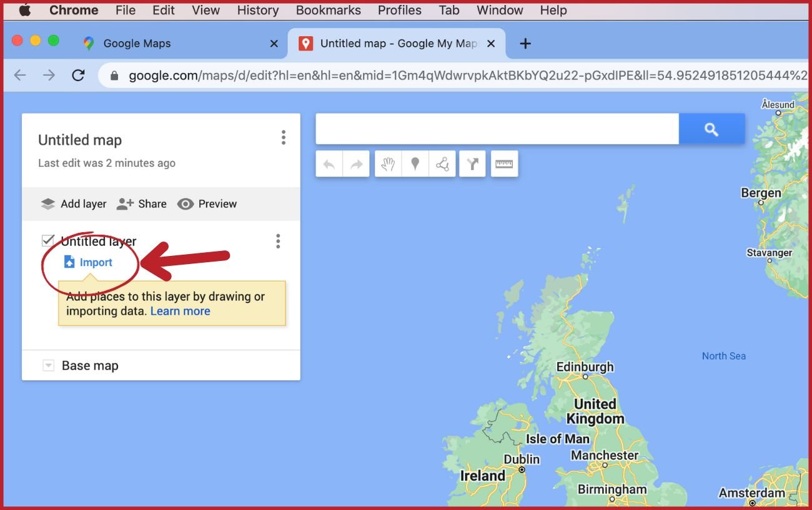812x510 pixels.
Task: Click the Isle of Man label
Action: click(x=558, y=439)
